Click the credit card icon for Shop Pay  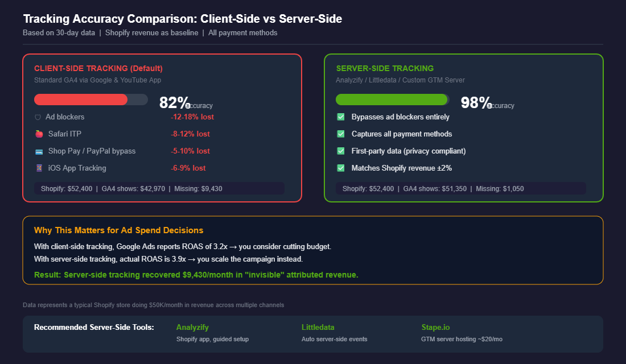click(38, 151)
